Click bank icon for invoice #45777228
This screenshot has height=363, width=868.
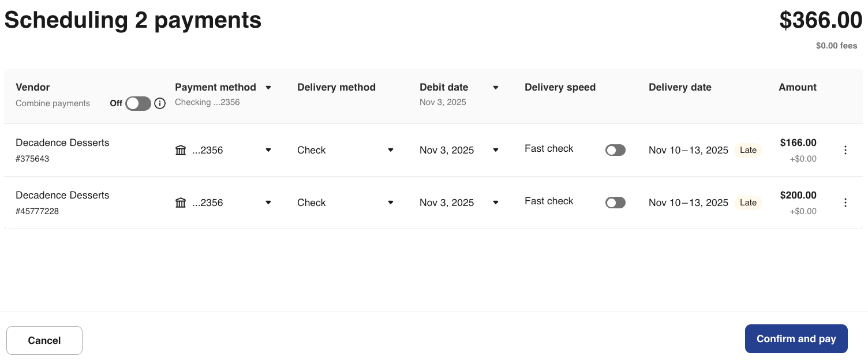click(181, 203)
